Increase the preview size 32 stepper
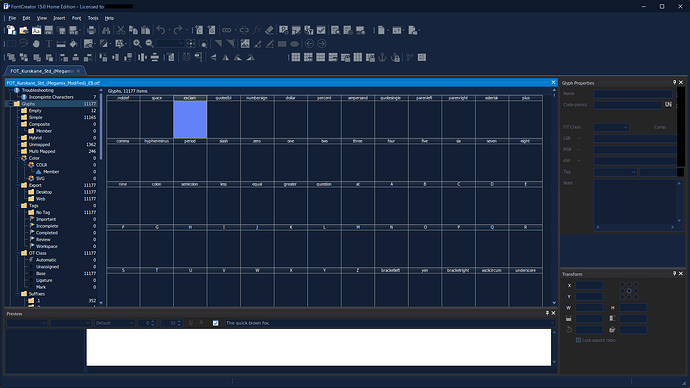The height and width of the screenshot is (388, 690). pyautogui.click(x=179, y=321)
